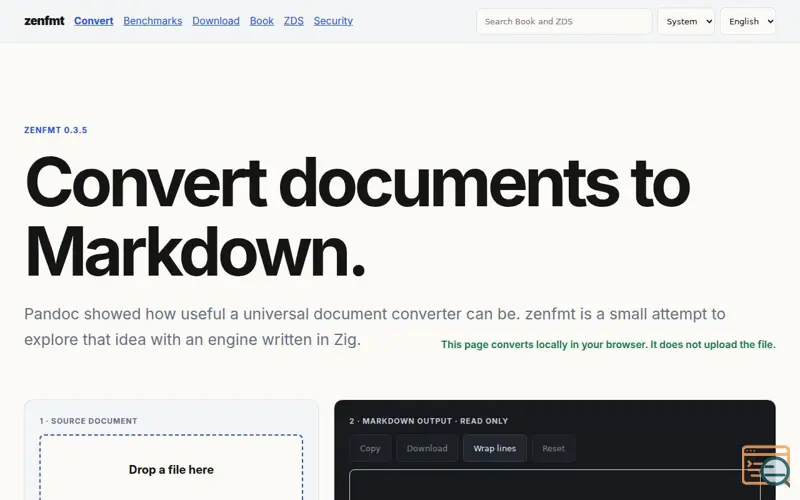Go to the Convert page

93,21
